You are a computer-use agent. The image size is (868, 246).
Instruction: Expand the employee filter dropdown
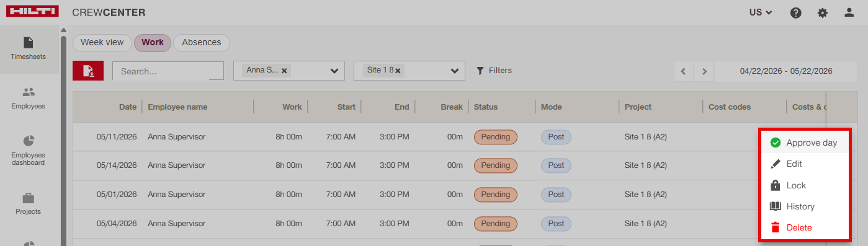coord(335,71)
